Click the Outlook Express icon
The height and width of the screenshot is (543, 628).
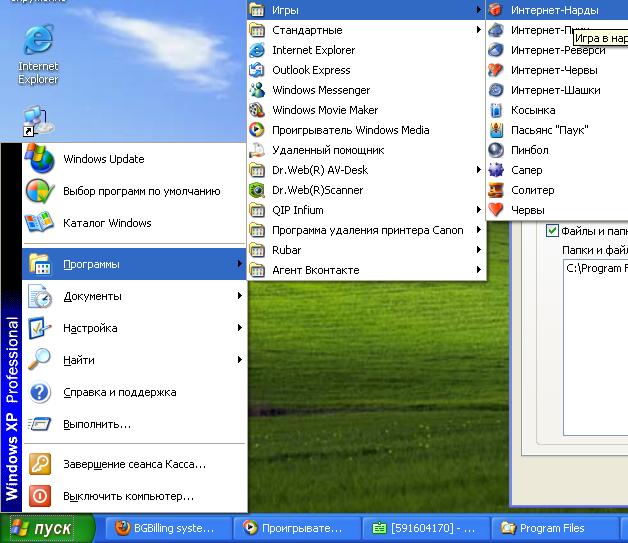[257, 70]
